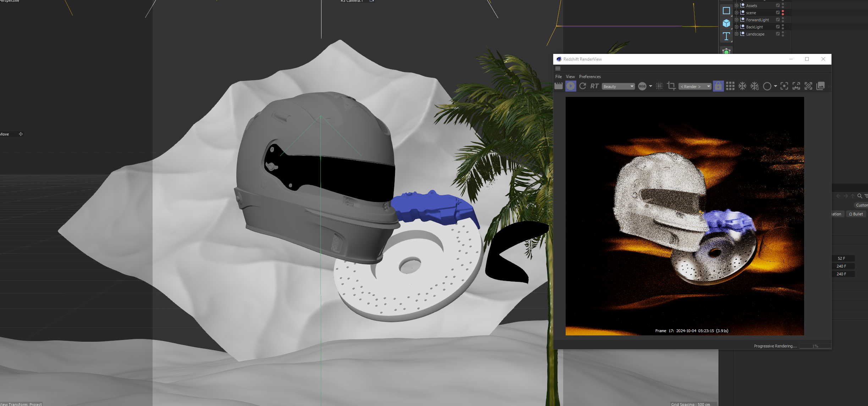The height and width of the screenshot is (406, 868).
Task: Click the 52 F frame field
Action: 841,258
